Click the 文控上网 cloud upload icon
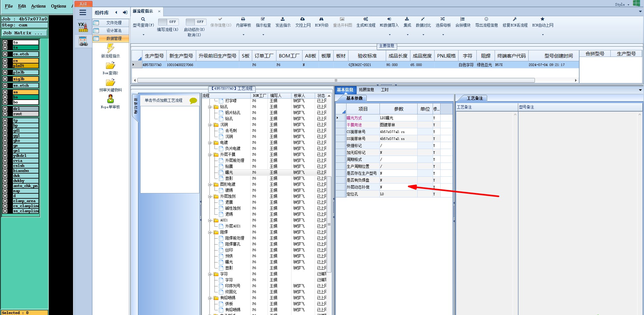This screenshot has width=644, height=315. (303, 19)
